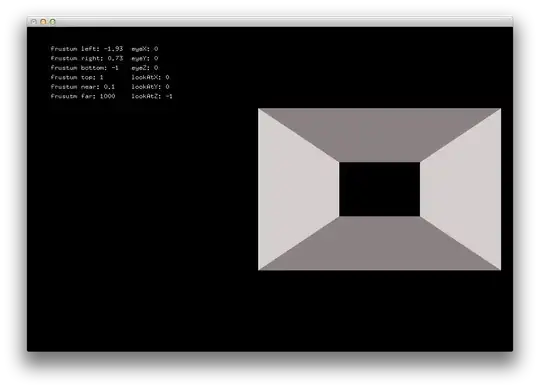Click the eyeZ value label
This screenshot has width=540, height=389.
coord(145,68)
